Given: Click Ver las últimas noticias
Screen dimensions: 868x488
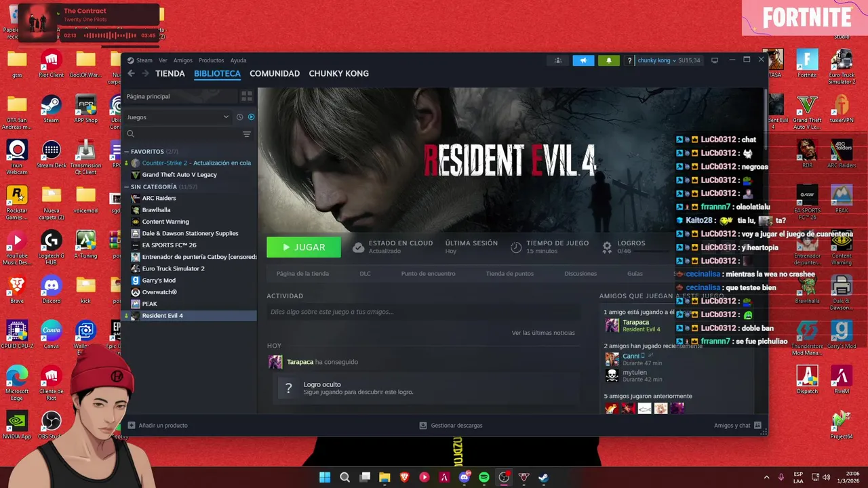Looking at the screenshot, I should pos(543,333).
